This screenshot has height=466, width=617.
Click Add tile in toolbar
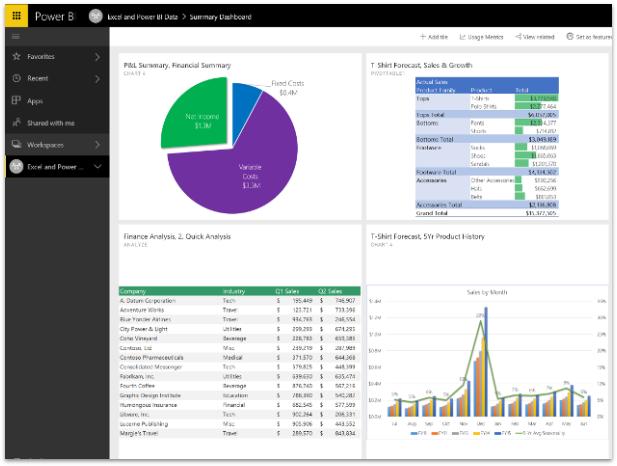click(x=434, y=37)
